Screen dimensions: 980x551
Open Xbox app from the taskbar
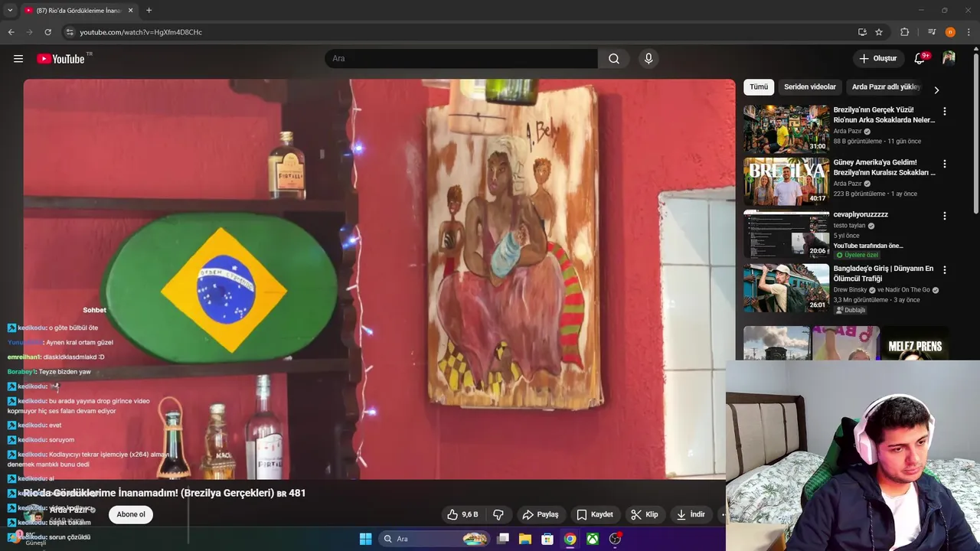pyautogui.click(x=593, y=539)
